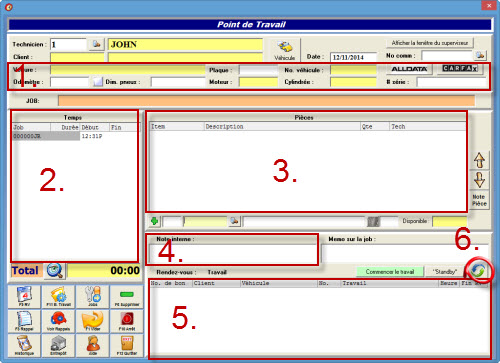Open the Historique hourglass button
Screen dimensions: 500x363
click(x=24, y=346)
